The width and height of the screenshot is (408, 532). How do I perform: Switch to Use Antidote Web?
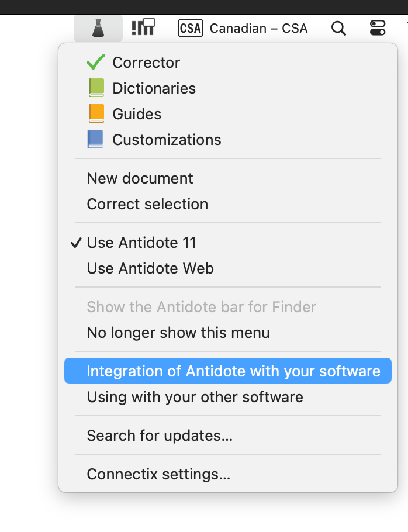pos(150,268)
